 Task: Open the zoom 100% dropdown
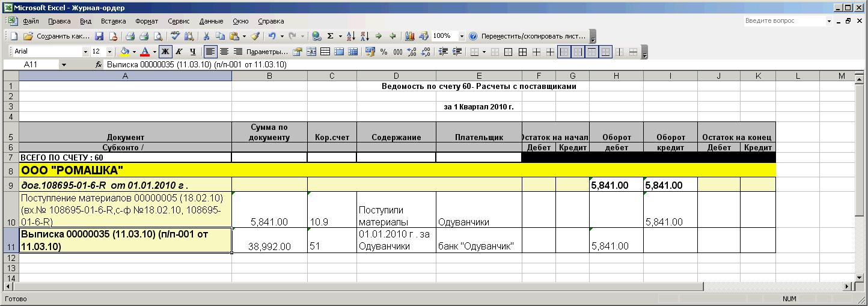462,36
